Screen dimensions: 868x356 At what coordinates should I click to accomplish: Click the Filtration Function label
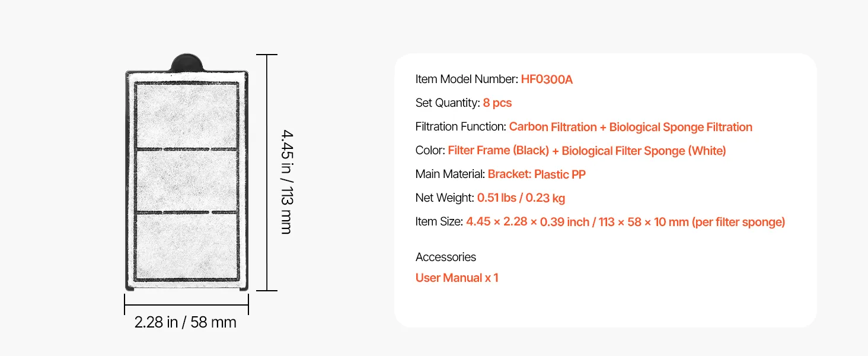point(461,127)
